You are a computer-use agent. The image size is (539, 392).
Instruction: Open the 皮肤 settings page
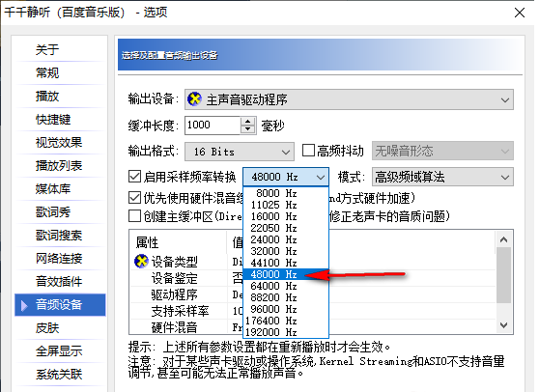(x=47, y=327)
